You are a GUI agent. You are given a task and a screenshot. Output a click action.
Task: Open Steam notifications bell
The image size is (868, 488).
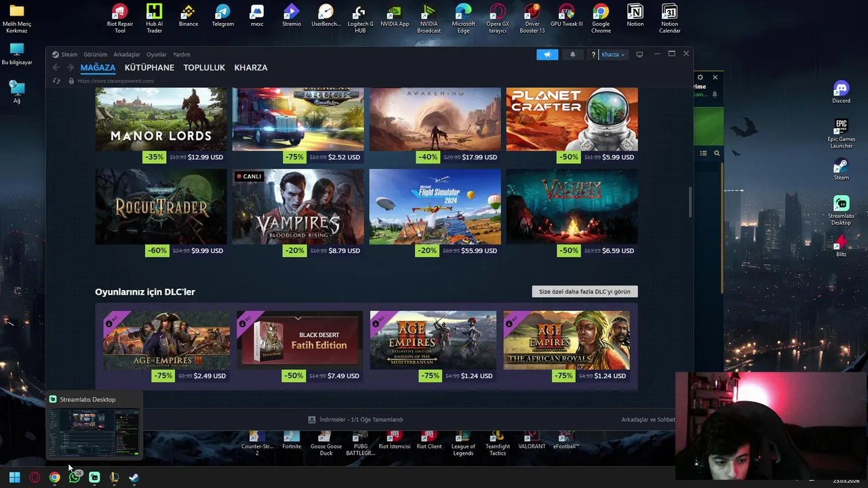pos(572,54)
